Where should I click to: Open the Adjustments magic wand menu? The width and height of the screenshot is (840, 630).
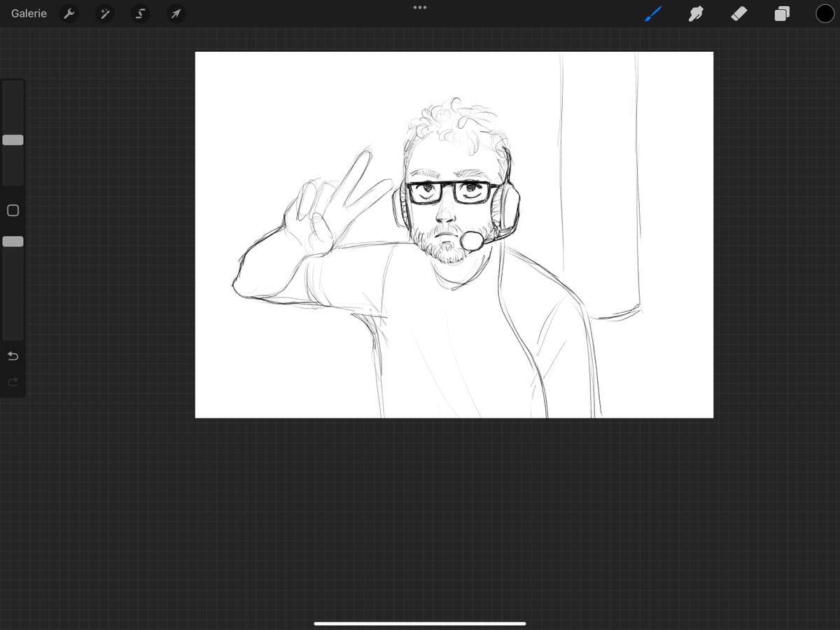(104, 13)
